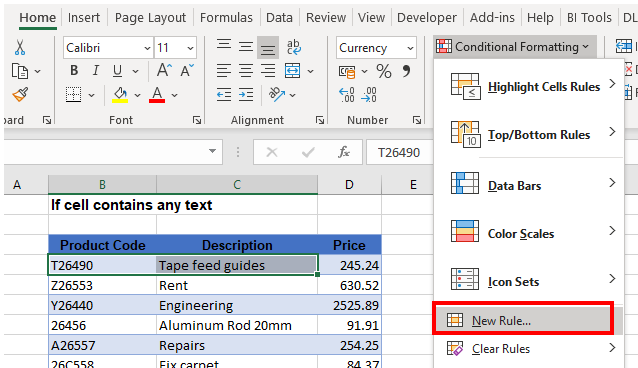Image resolution: width=638 pixels, height=368 pixels.
Task: Align text to the middle vertically
Action: (x=246, y=48)
